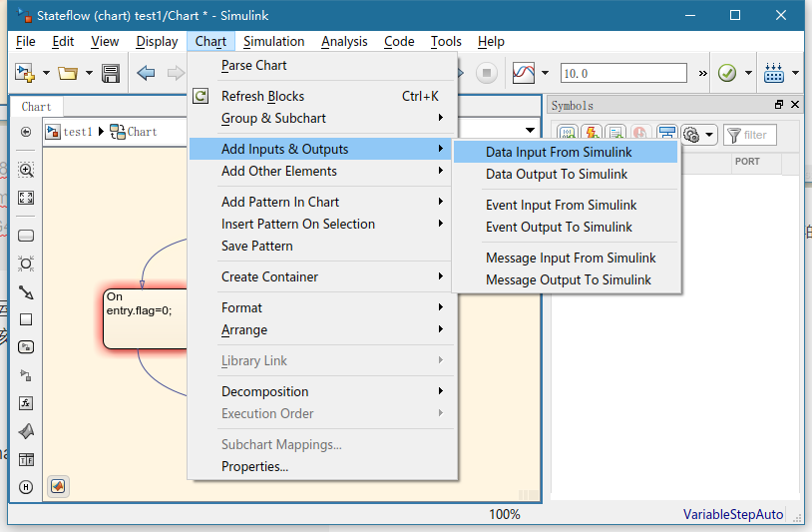Screen dimensions: 812x532
Task: Click the Save floppy disk icon
Action: 111,74
